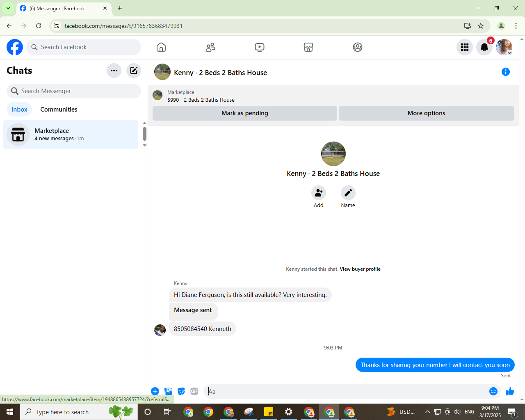Screen dimensions: 525x420
Task: Click the chat list scrollbar thumb
Action: point(144,134)
